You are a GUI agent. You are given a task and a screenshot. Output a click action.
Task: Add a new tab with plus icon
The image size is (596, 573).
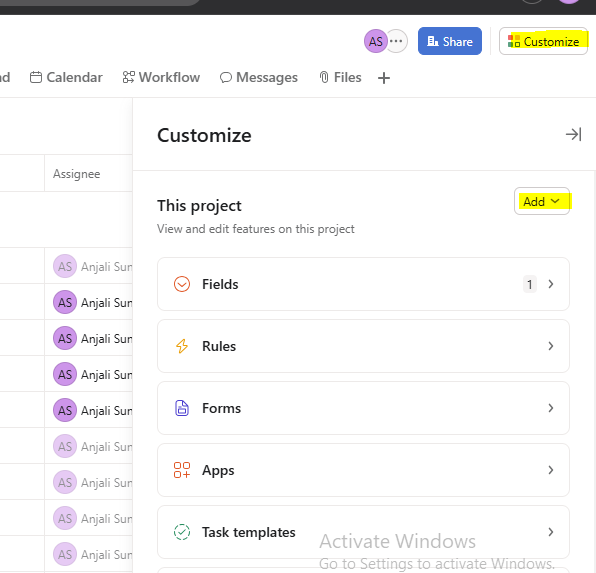tap(384, 78)
